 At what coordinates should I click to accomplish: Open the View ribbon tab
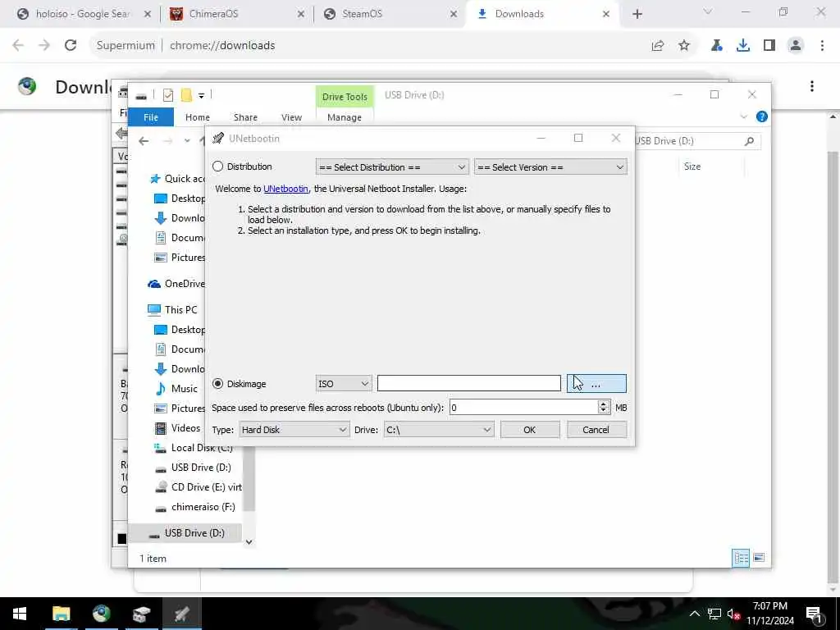[x=291, y=116]
